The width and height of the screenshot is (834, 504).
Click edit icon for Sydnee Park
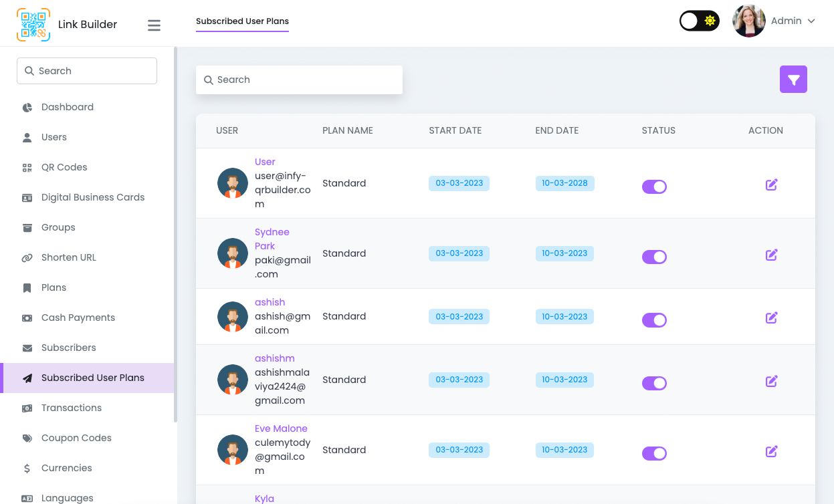[771, 255]
